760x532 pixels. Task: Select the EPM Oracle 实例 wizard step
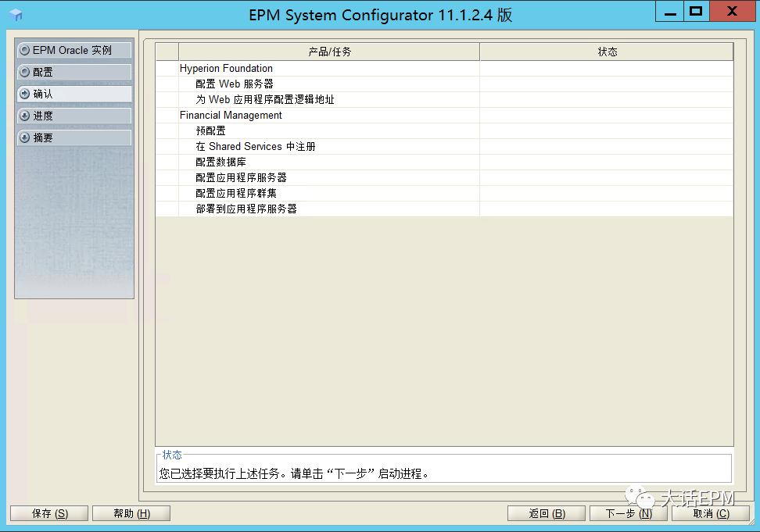tap(74, 50)
